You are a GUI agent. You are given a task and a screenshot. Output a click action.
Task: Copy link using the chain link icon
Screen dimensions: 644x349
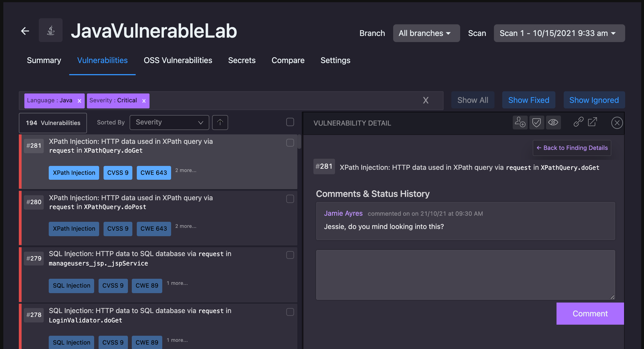click(578, 122)
